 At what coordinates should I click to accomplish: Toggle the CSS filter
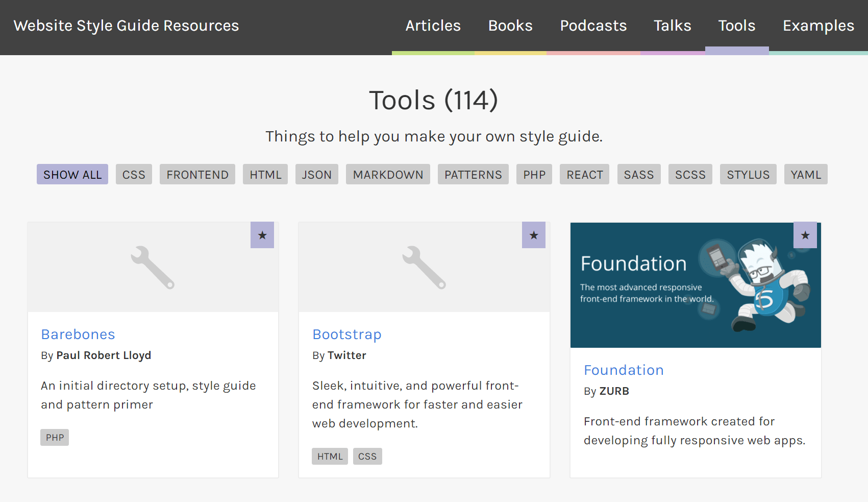(x=134, y=174)
